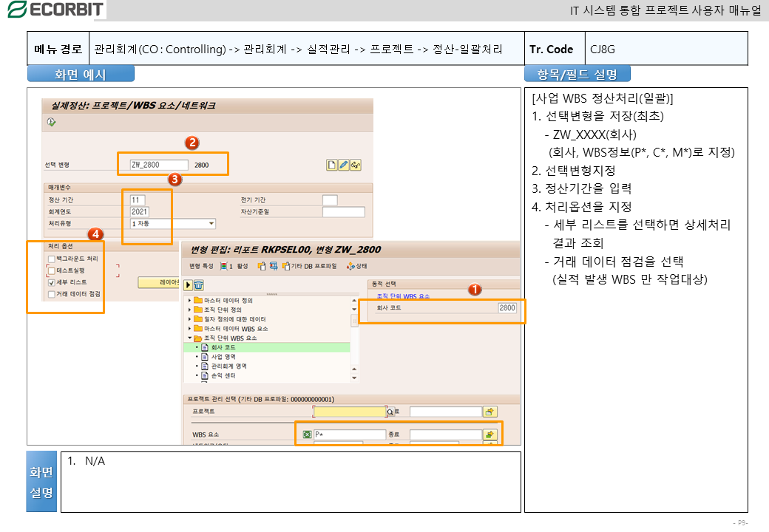Check the 거래 데이터 점검 option
The image size is (769, 532).
tap(52, 294)
